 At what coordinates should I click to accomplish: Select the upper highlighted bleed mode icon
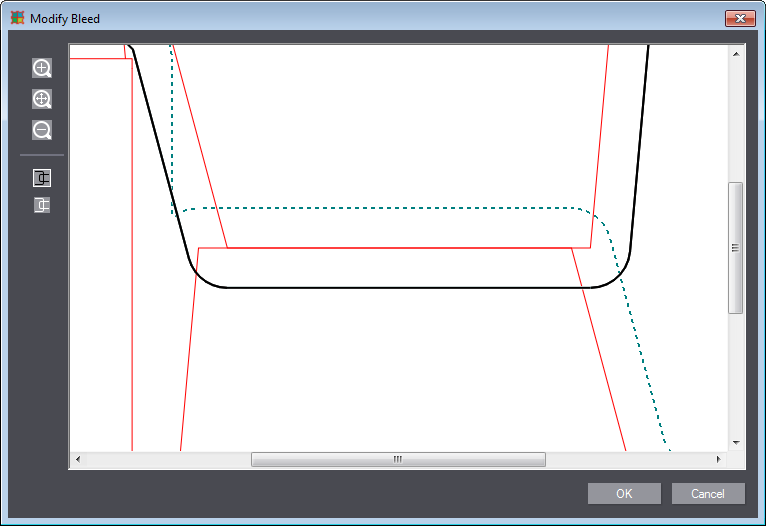click(x=42, y=178)
